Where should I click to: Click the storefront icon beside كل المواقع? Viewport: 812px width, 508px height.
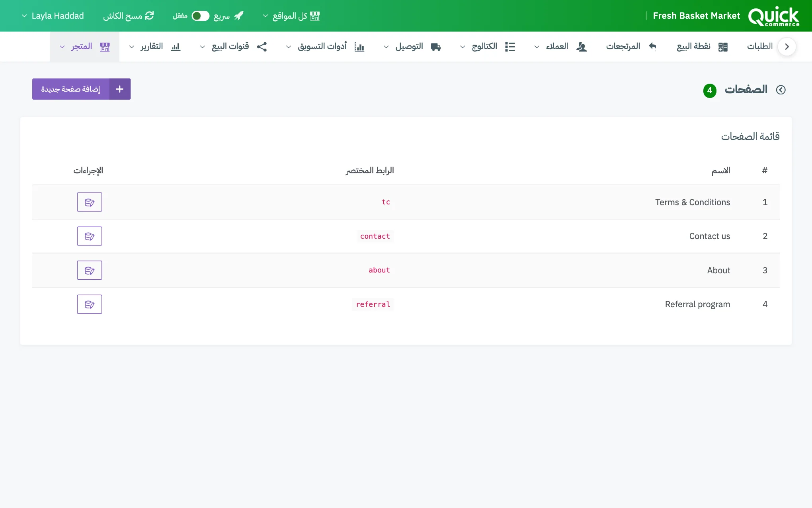315,16
